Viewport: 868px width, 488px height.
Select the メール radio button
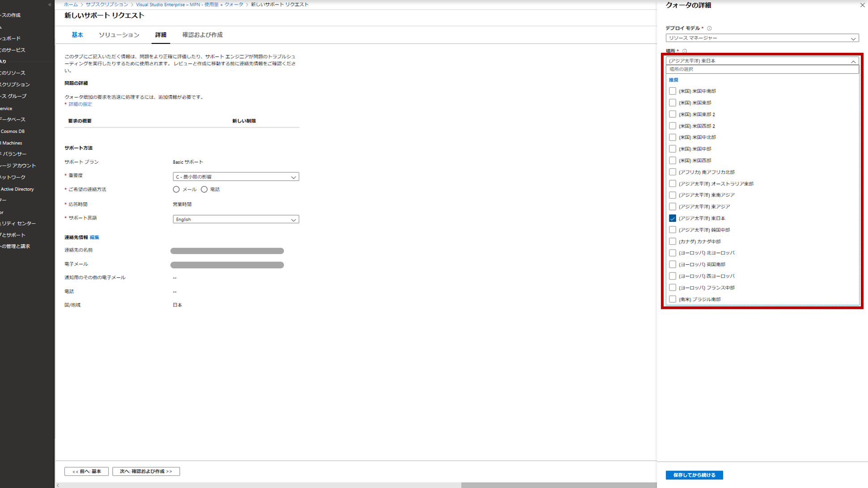coord(176,190)
